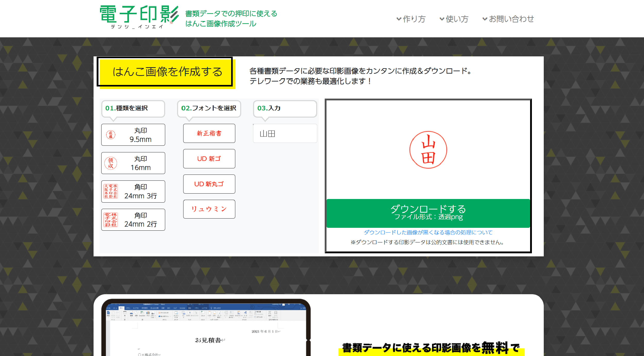This screenshot has width=644, height=356.
Task: Choose the UD 新ゴ font
Action: pos(209,159)
